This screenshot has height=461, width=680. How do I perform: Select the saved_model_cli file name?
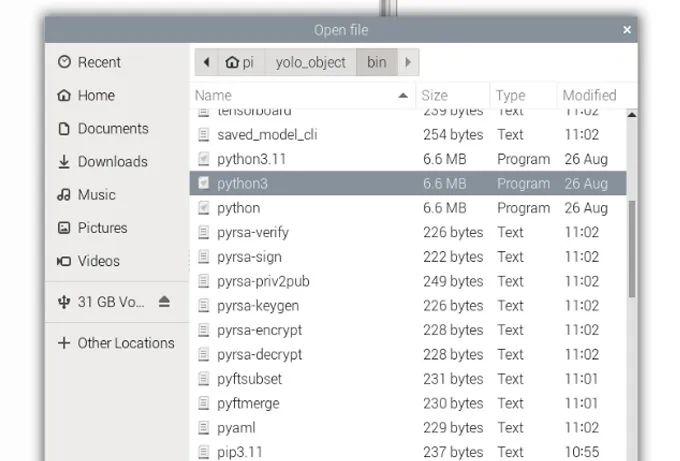(x=267, y=135)
